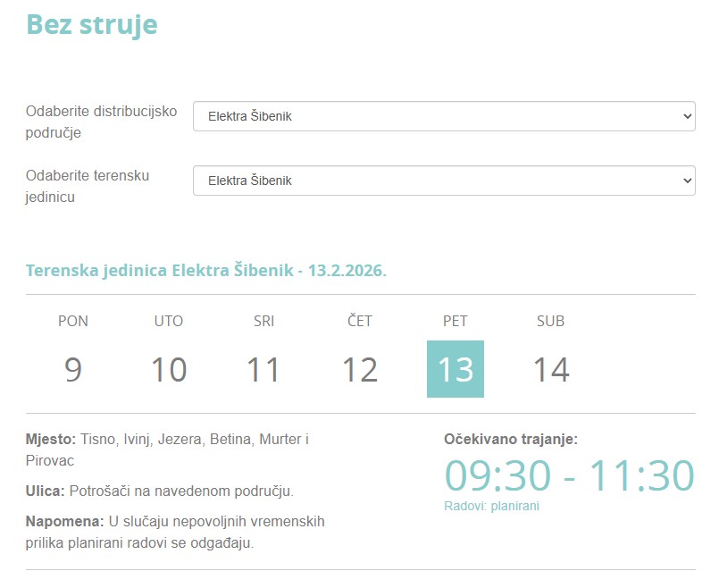Click the SUB weekday label
The width and height of the screenshot is (719, 588).
pyautogui.click(x=551, y=321)
